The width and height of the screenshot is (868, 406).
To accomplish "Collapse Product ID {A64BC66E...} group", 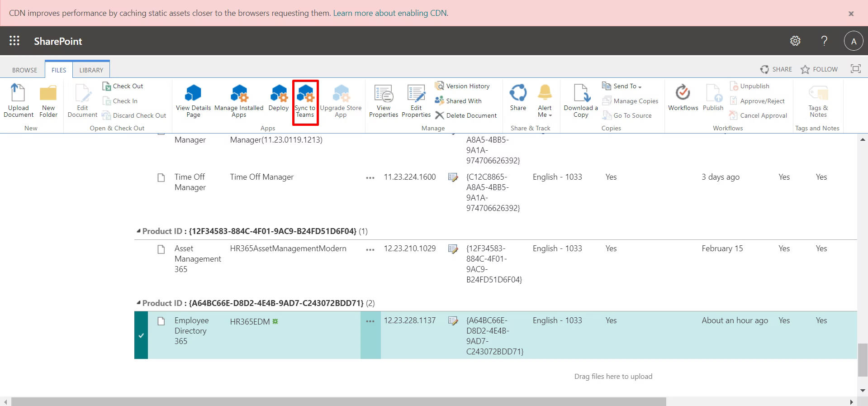I will 138,303.
